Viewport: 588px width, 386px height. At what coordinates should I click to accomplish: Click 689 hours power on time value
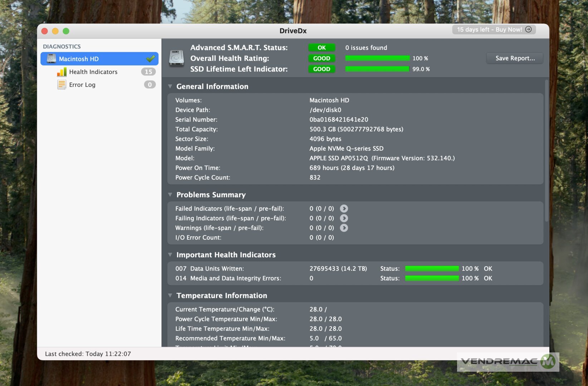tap(352, 168)
